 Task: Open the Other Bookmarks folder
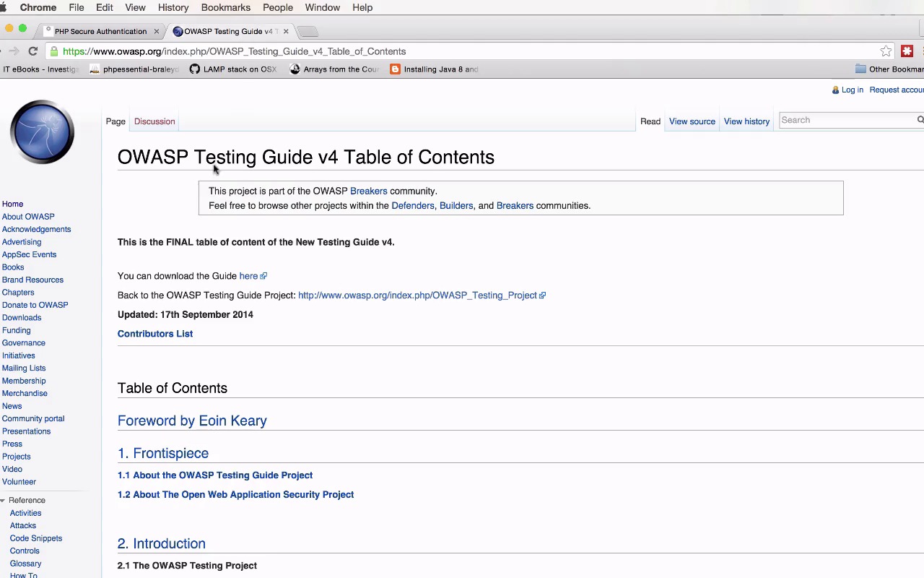click(889, 69)
